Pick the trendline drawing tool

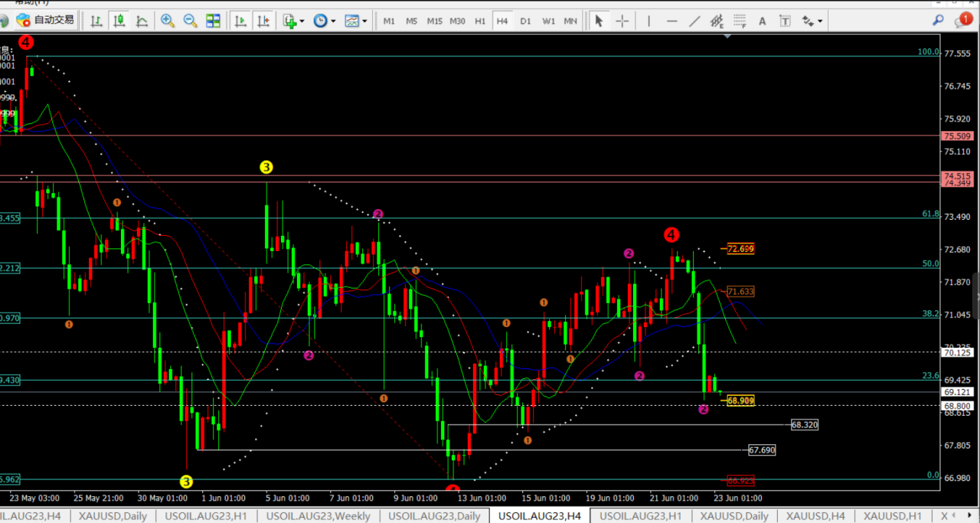point(694,21)
